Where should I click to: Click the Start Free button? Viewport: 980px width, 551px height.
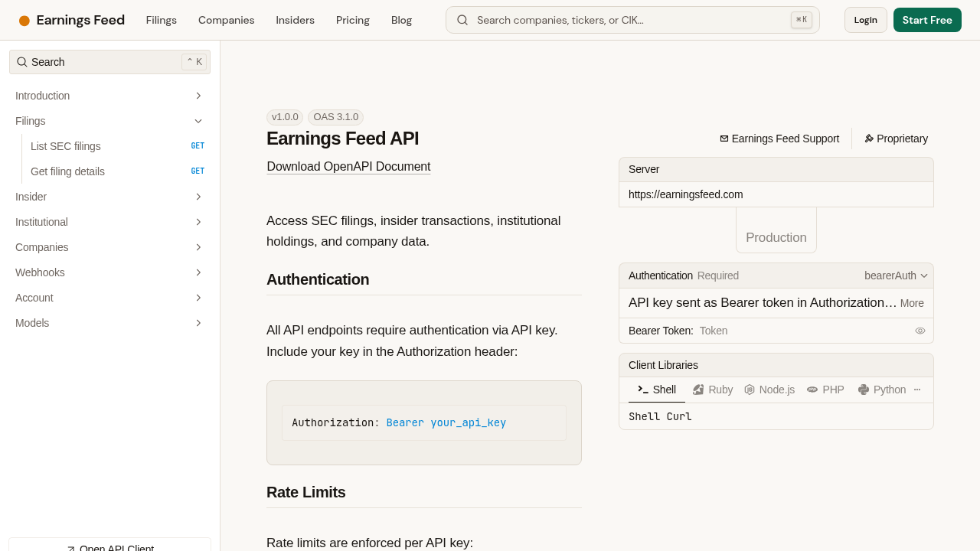pos(927,20)
